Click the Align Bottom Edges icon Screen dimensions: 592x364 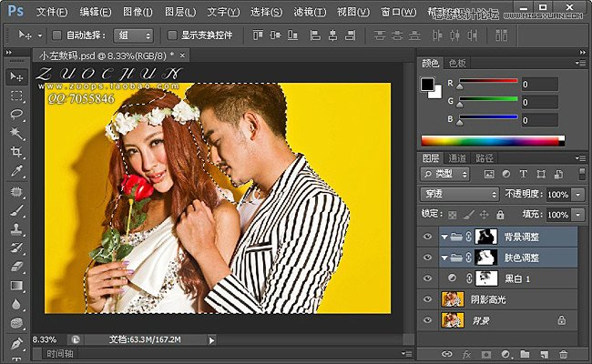coord(292,35)
